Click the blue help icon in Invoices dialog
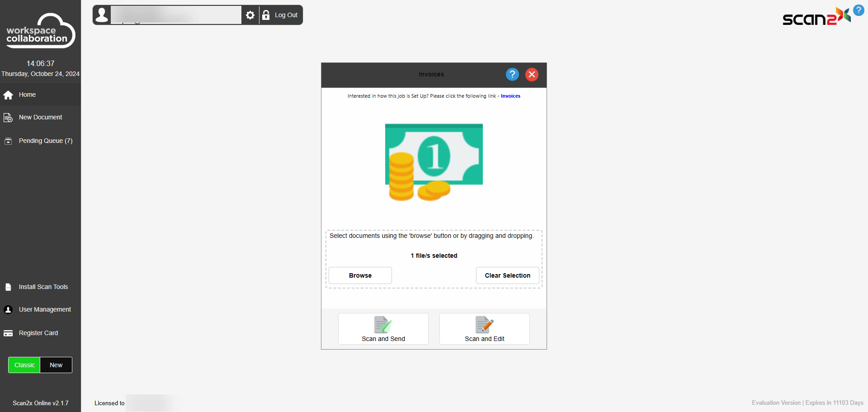868x412 pixels. tap(512, 74)
